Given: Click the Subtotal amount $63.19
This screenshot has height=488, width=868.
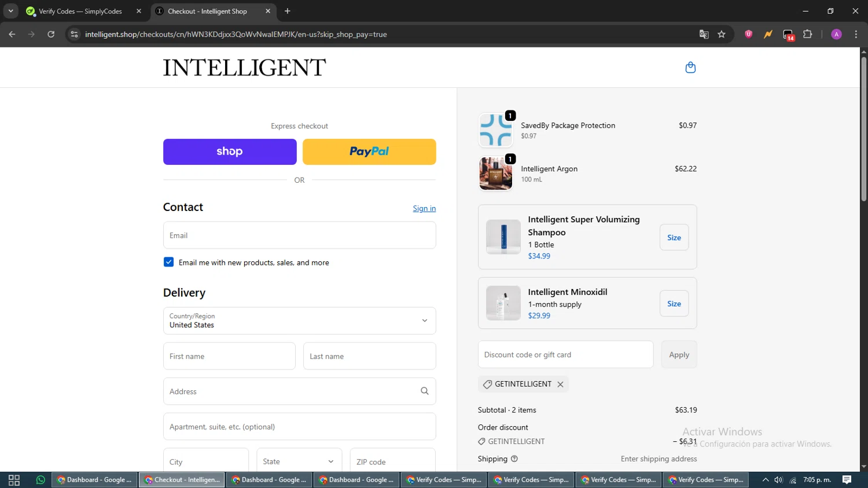Looking at the screenshot, I should (686, 410).
